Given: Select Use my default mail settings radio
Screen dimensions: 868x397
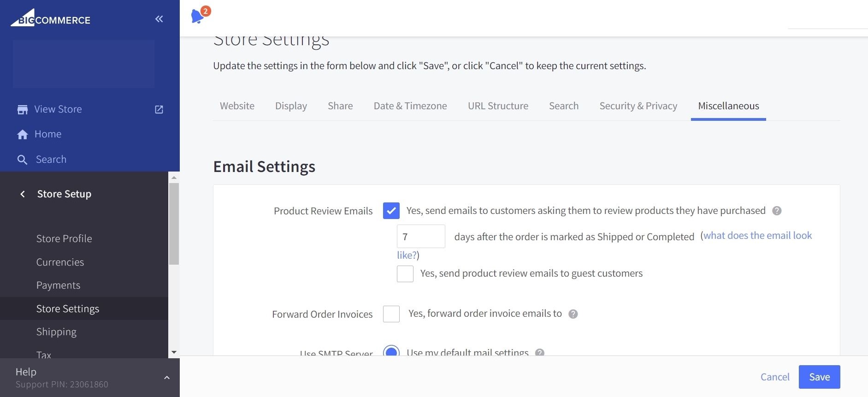Looking at the screenshot, I should [x=391, y=351].
